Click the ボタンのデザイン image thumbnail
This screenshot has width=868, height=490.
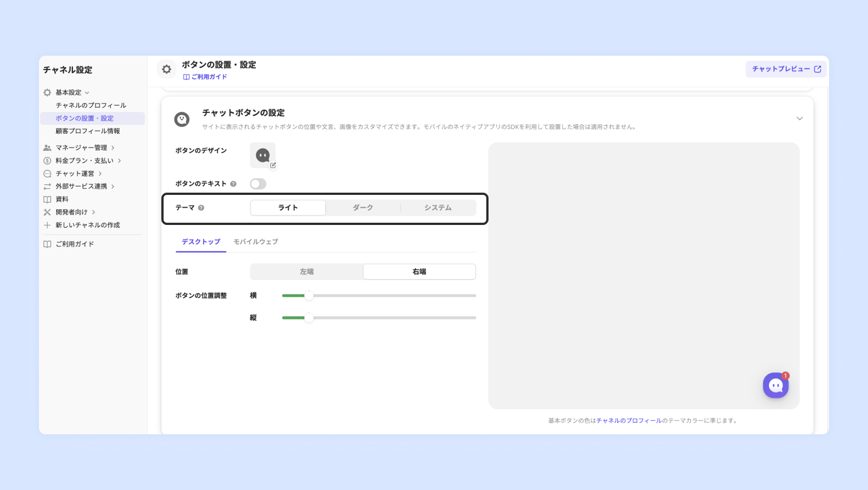click(x=263, y=155)
